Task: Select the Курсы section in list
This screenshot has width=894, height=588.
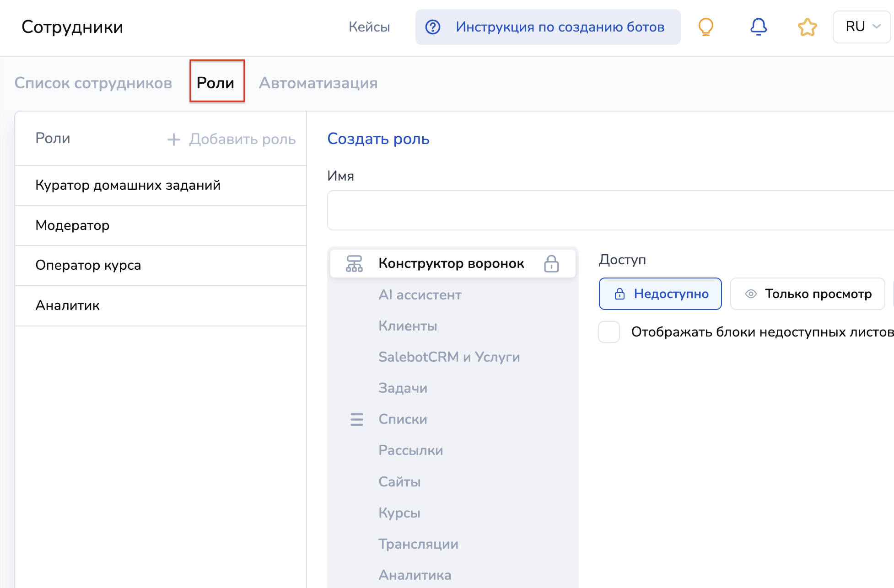Action: coord(399,513)
